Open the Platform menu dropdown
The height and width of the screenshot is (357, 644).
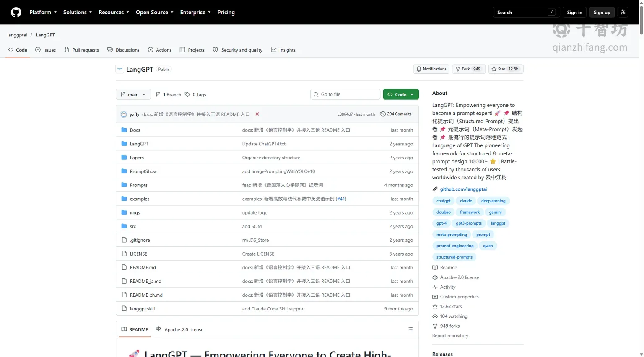[43, 12]
